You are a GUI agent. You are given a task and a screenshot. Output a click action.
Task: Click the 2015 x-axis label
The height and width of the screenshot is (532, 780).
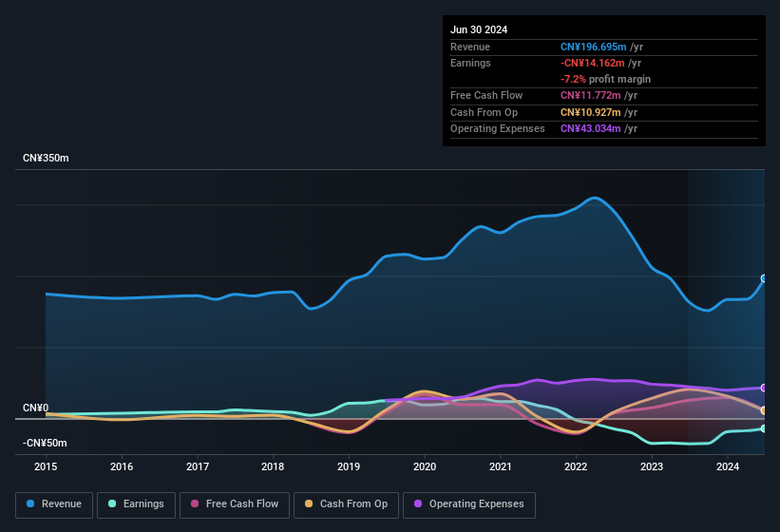pos(46,466)
